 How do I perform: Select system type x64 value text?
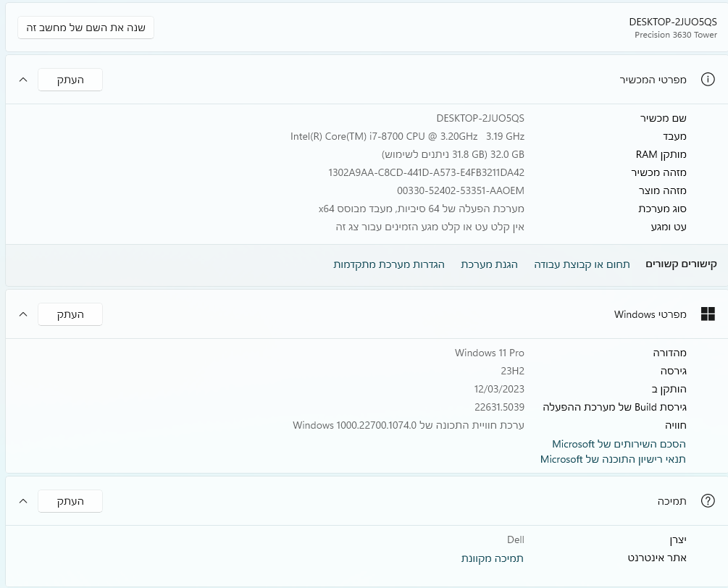point(421,209)
